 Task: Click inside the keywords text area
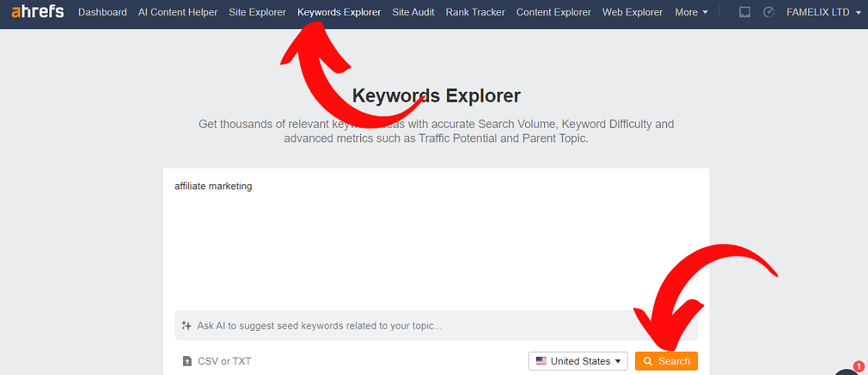click(436, 238)
